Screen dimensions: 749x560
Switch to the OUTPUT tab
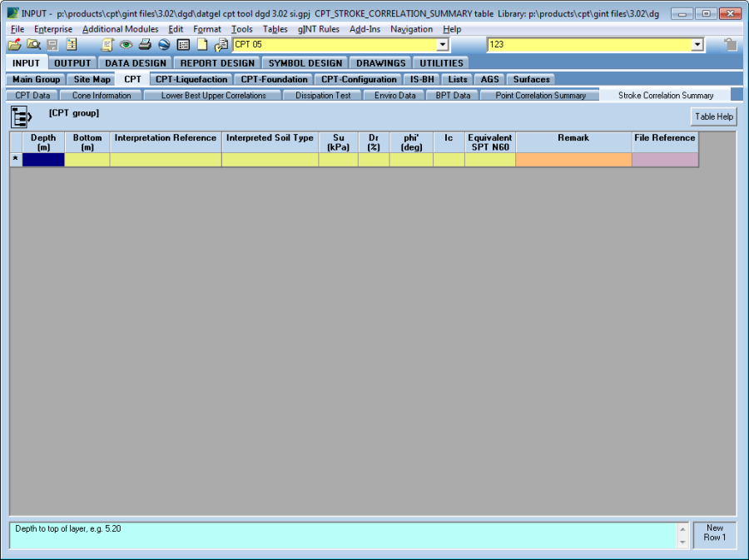[72, 62]
